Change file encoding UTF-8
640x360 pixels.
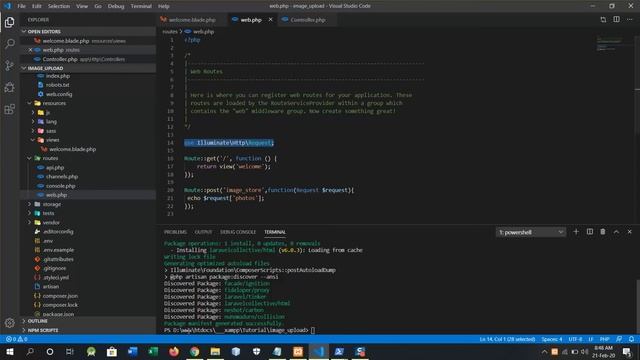click(576, 339)
